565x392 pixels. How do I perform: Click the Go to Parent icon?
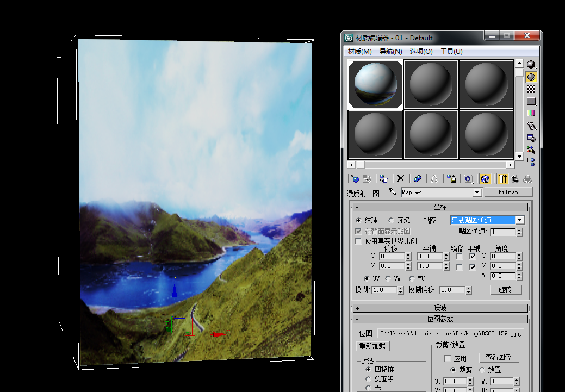point(514,178)
